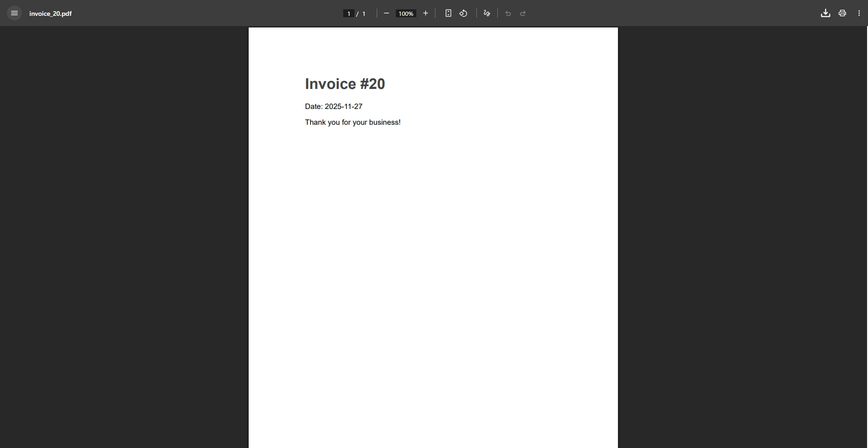Download invoice_20.pdf
868x448 pixels.
point(825,13)
